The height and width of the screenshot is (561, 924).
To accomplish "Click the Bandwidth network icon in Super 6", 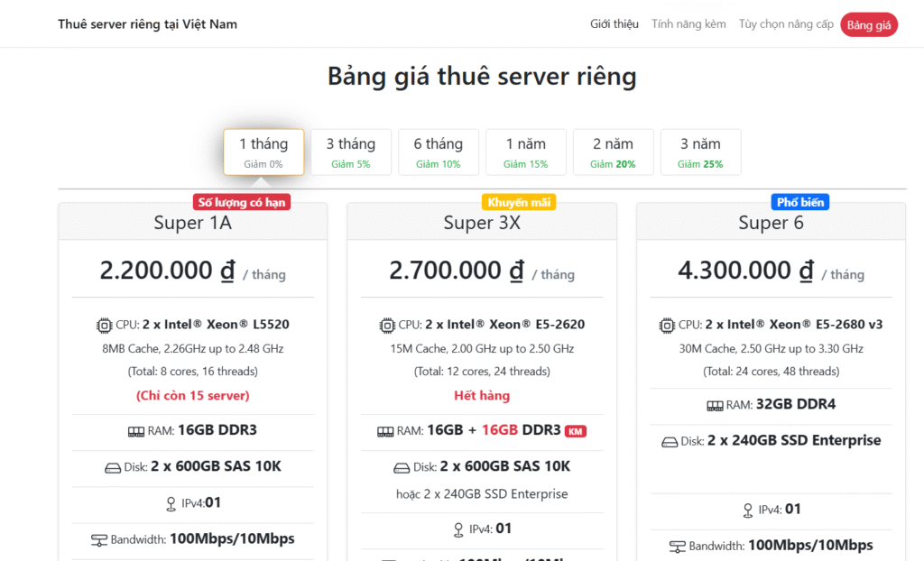I will click(x=677, y=546).
